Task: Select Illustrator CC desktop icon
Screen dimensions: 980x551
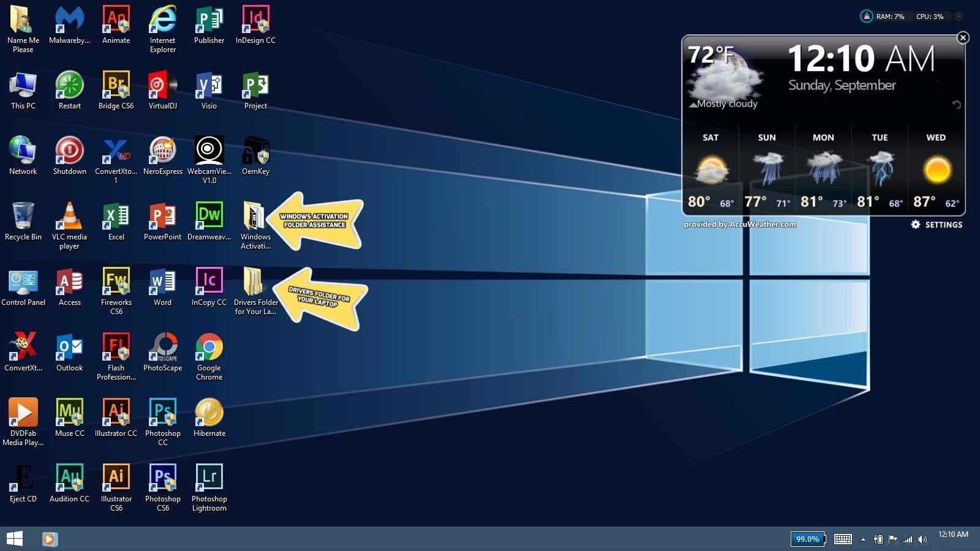Action: 116,418
